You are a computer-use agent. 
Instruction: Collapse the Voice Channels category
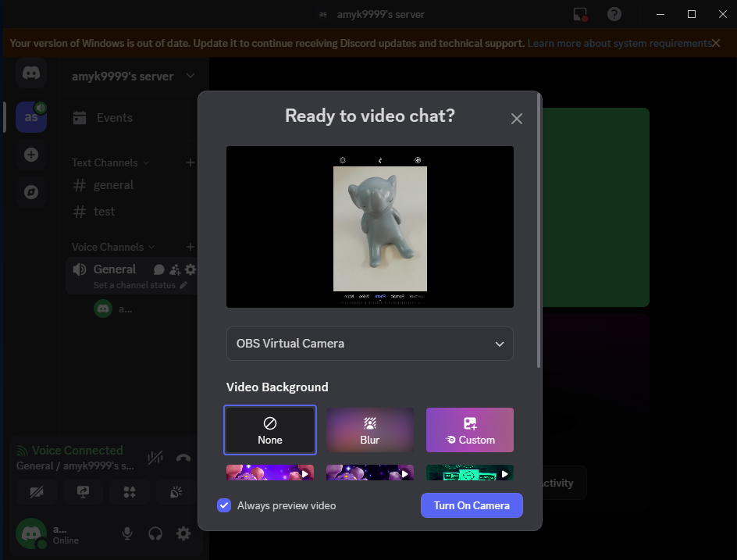(x=112, y=247)
